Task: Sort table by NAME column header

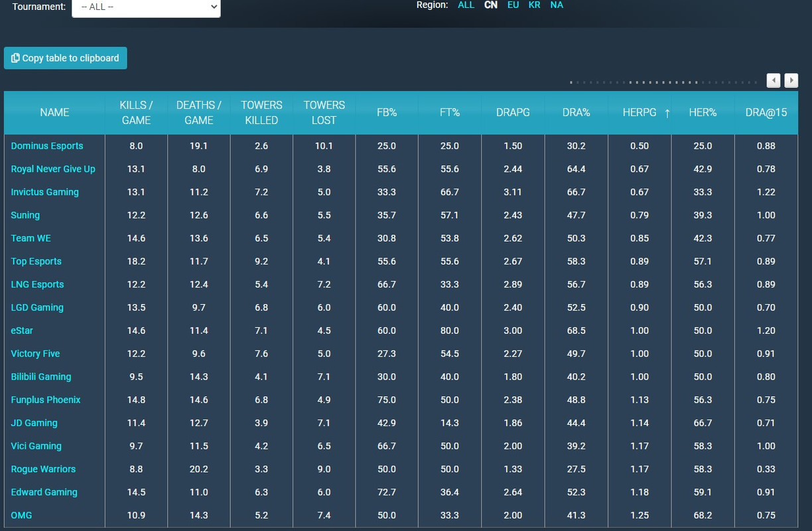Action: 54,113
